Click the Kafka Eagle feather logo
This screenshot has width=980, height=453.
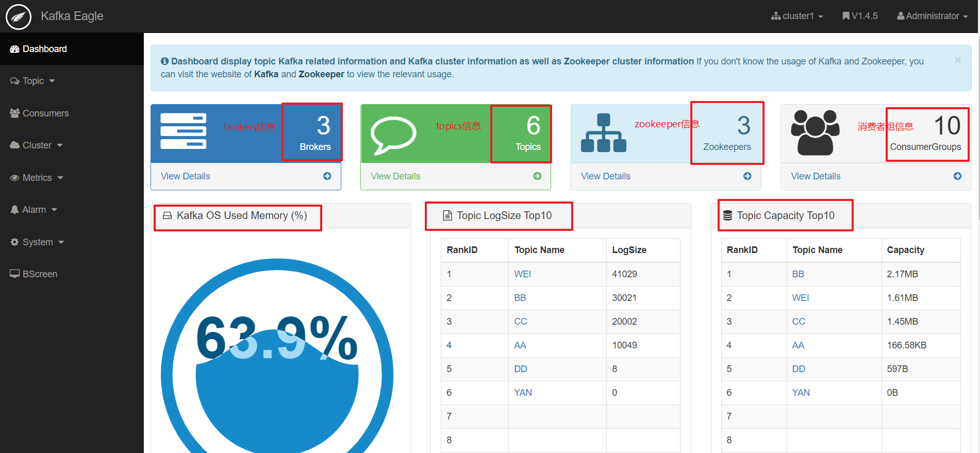(19, 16)
